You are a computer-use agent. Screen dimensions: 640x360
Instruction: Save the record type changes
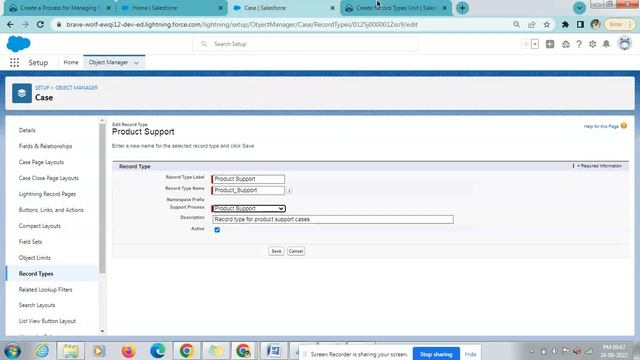tap(276, 251)
